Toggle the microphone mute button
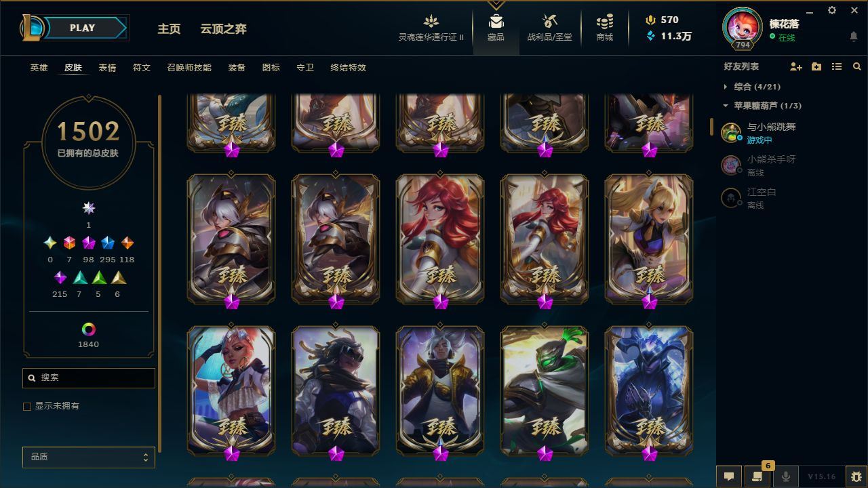The image size is (868, 488). [x=786, y=476]
